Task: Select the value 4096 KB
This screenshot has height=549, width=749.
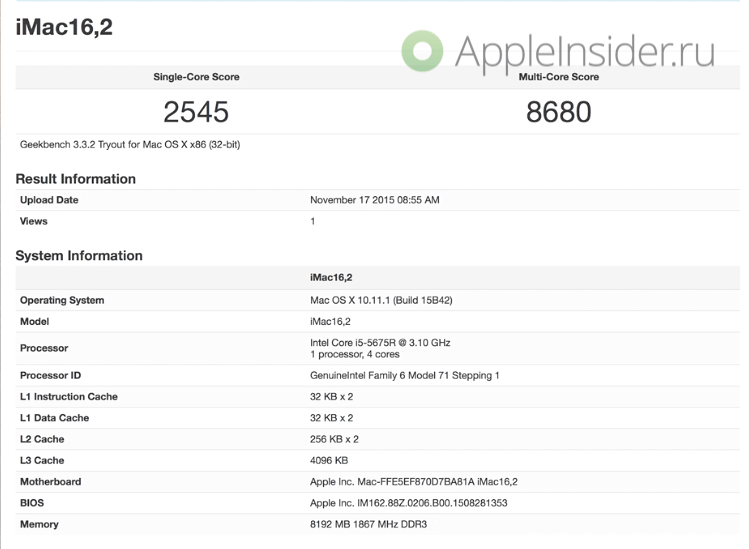Action: 329,461
